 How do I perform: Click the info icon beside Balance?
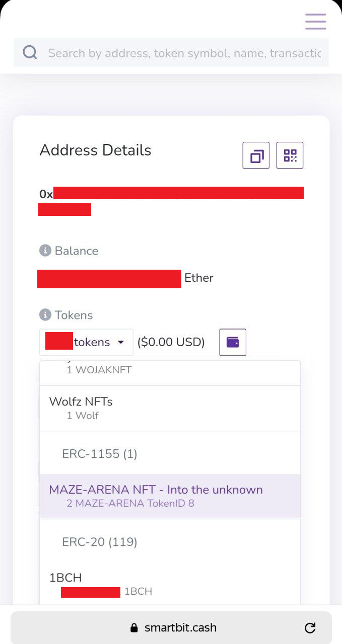(45, 251)
